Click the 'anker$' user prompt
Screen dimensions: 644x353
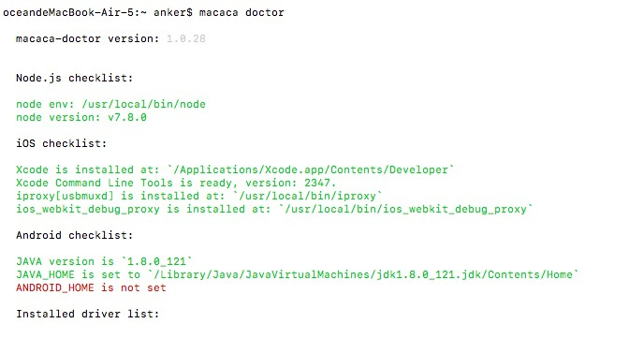173,12
